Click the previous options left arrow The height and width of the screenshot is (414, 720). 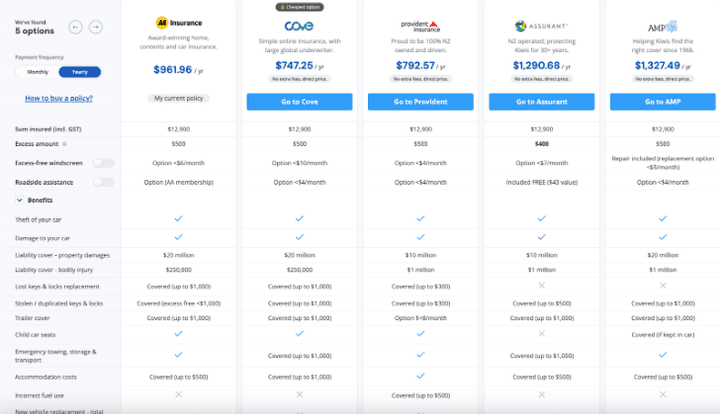pos(75,27)
